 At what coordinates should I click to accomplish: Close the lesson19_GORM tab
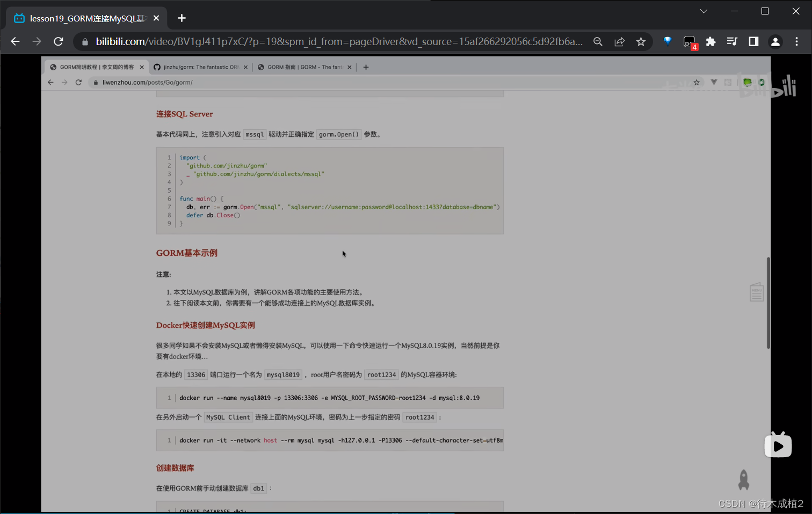click(x=156, y=18)
